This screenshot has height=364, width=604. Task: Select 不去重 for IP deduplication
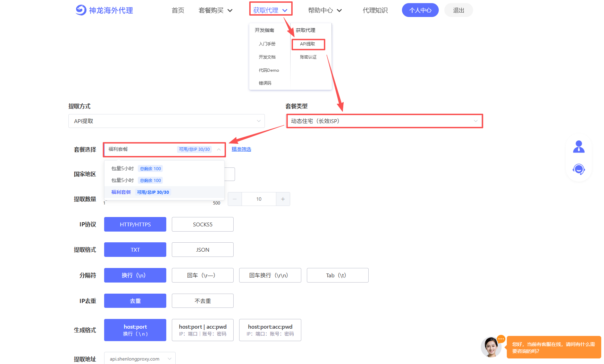(202, 301)
